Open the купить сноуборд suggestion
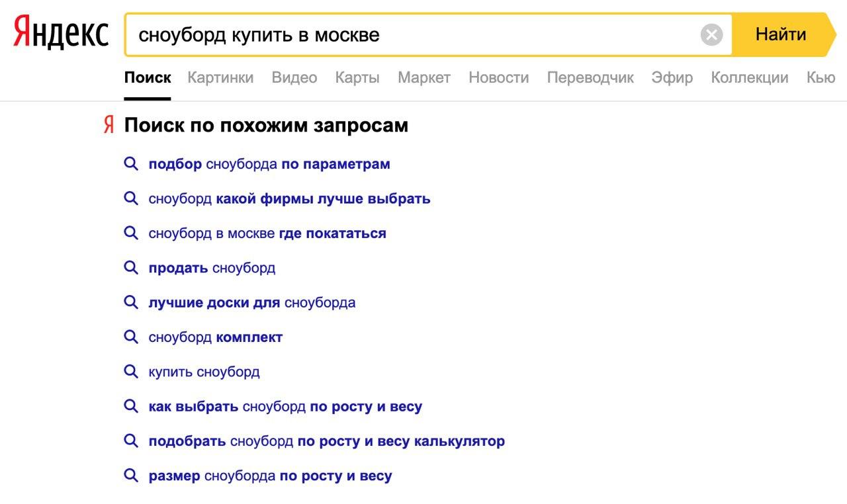This screenshot has height=504, width=847. 204,372
